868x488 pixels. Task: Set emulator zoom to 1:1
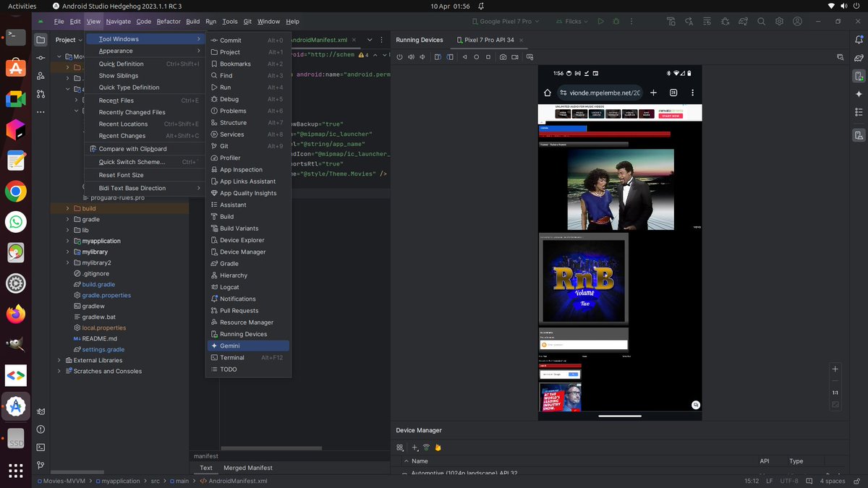835,393
